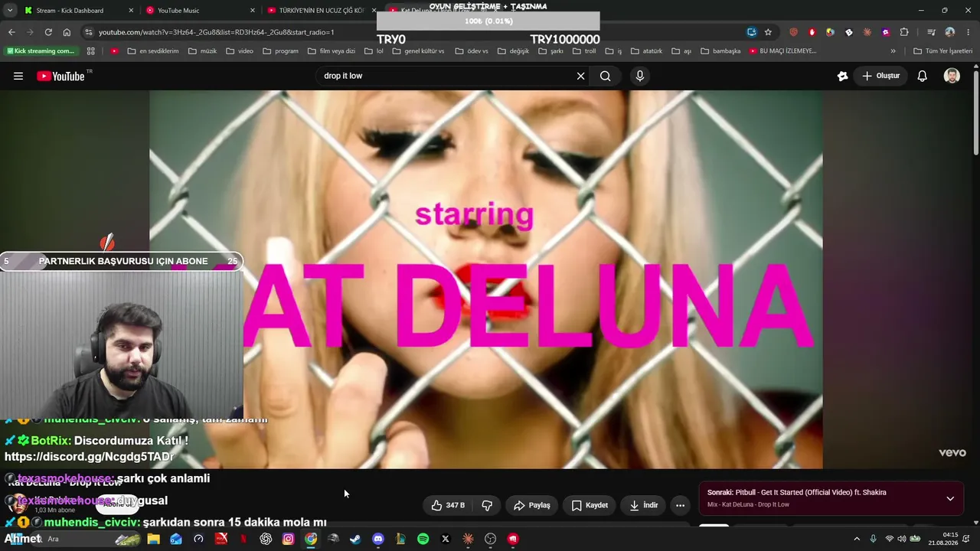
Task: Open the volume control in system tray
Action: (x=901, y=539)
